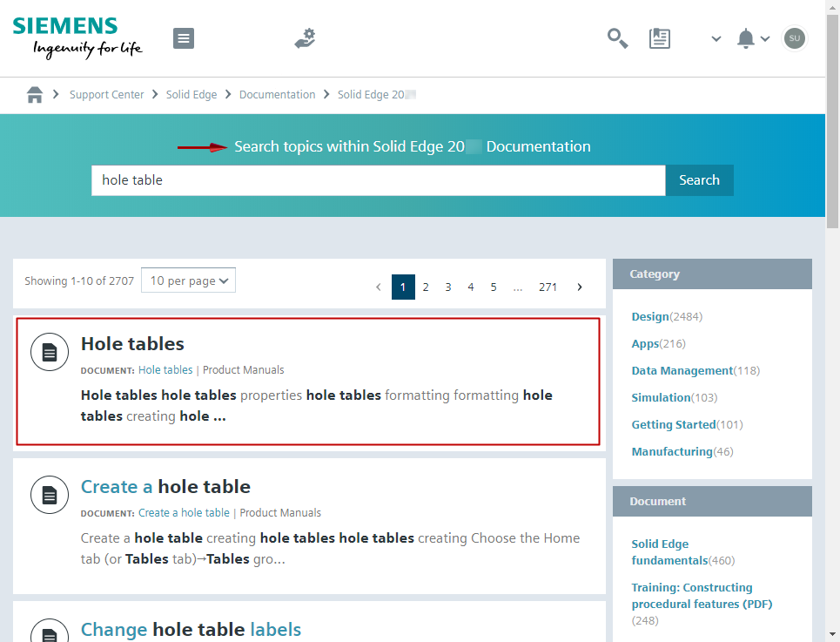The width and height of the screenshot is (840, 642).
Task: Open Documentation breadcrumb link
Action: [x=277, y=95]
